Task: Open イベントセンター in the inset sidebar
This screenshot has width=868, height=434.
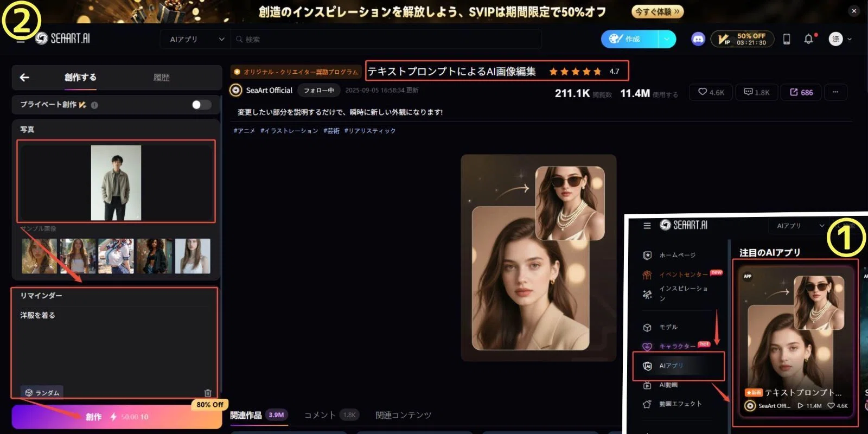Action: (x=682, y=275)
